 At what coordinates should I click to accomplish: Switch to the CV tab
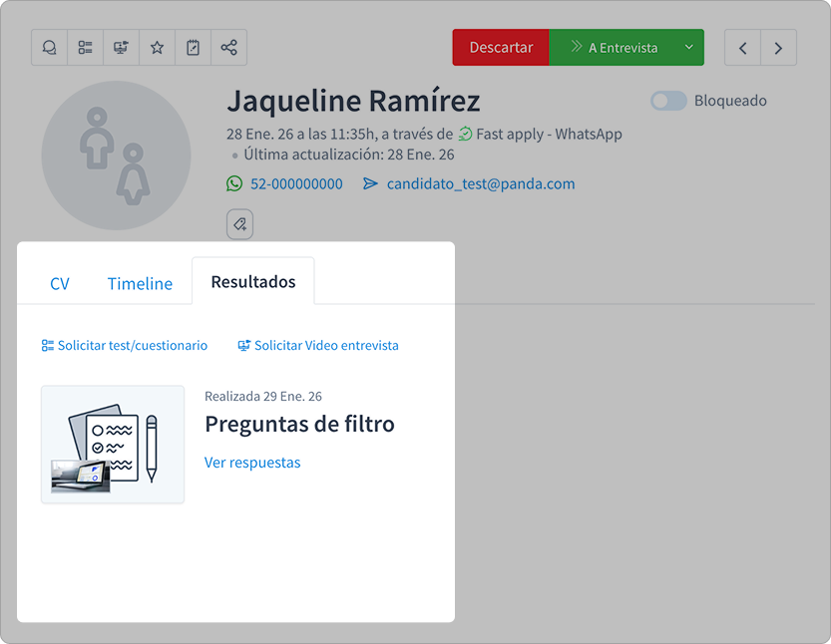pos(60,283)
